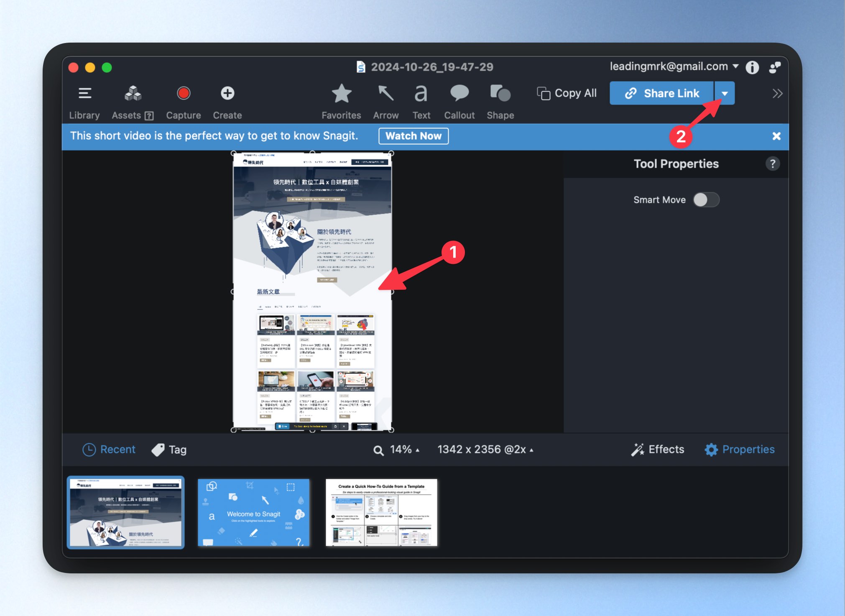
Task: Open the Library panel
Action: [84, 102]
